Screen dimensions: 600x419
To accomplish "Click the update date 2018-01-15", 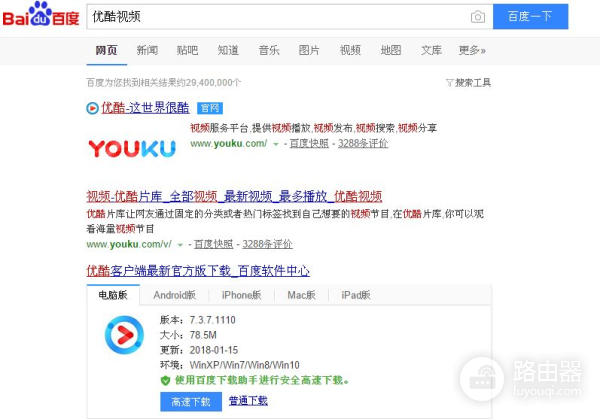I will [x=214, y=350].
